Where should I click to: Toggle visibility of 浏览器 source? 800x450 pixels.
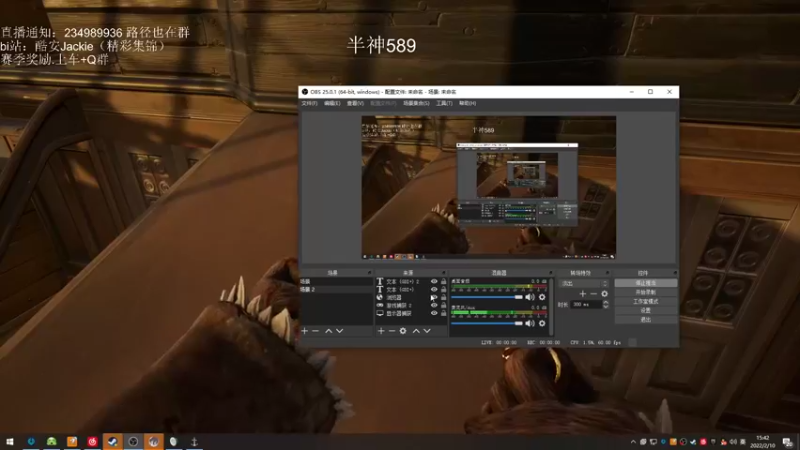[434, 297]
